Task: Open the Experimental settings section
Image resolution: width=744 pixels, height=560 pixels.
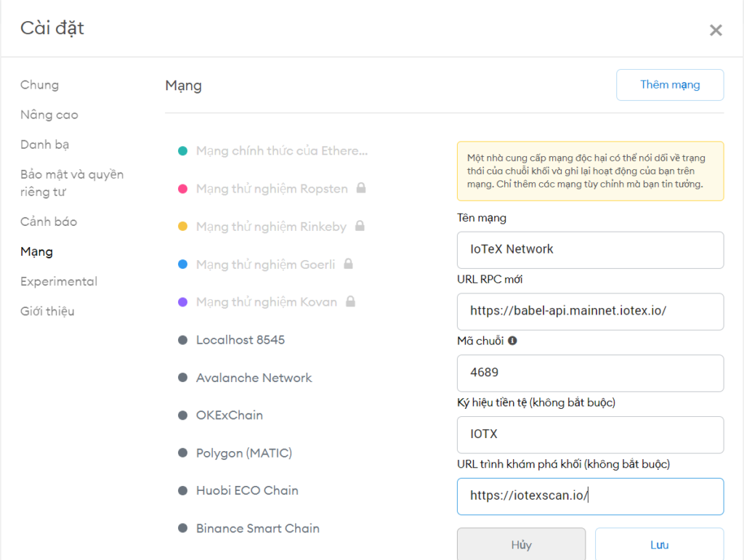Action: 59,281
